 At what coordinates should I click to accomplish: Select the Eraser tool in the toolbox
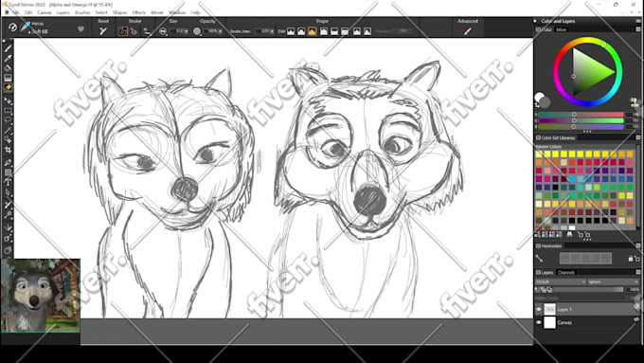point(8,87)
